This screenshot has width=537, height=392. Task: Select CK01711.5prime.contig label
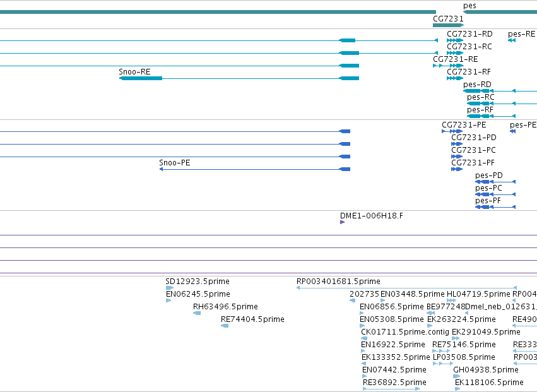pyautogui.click(x=405, y=332)
